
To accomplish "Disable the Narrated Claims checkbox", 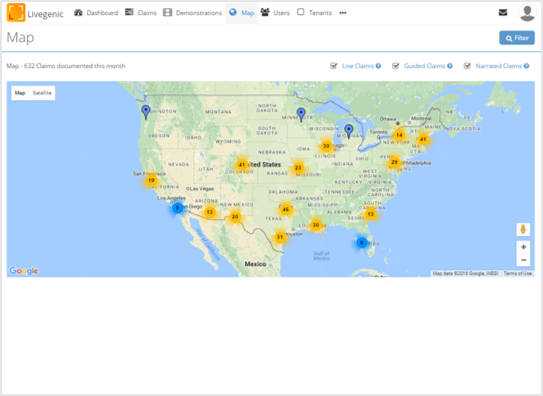I will point(467,66).
